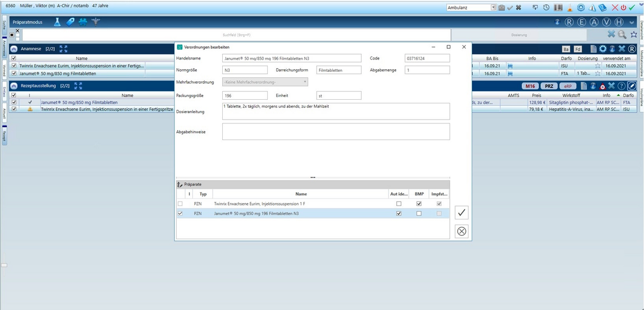Click the pencil edit icon in Rezeptausstellung header
The image size is (644, 310).
click(632, 86)
